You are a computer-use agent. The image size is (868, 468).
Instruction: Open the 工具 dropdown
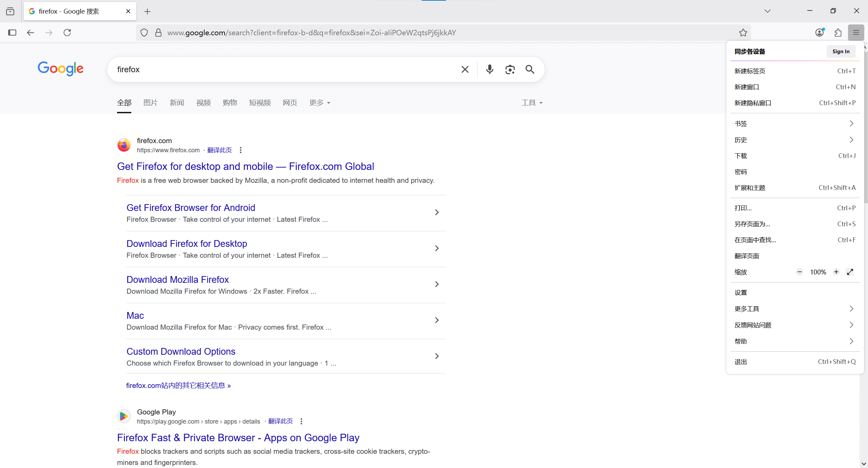532,103
